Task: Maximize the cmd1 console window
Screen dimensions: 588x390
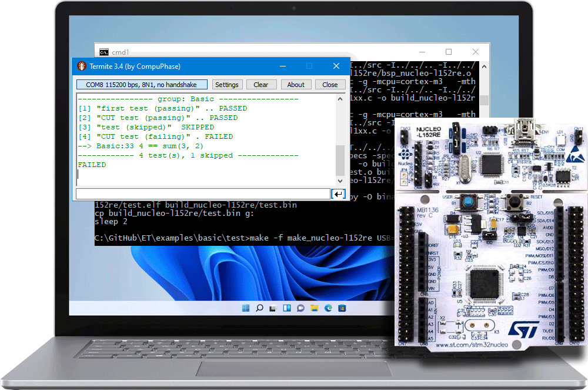Action: pyautogui.click(x=449, y=52)
